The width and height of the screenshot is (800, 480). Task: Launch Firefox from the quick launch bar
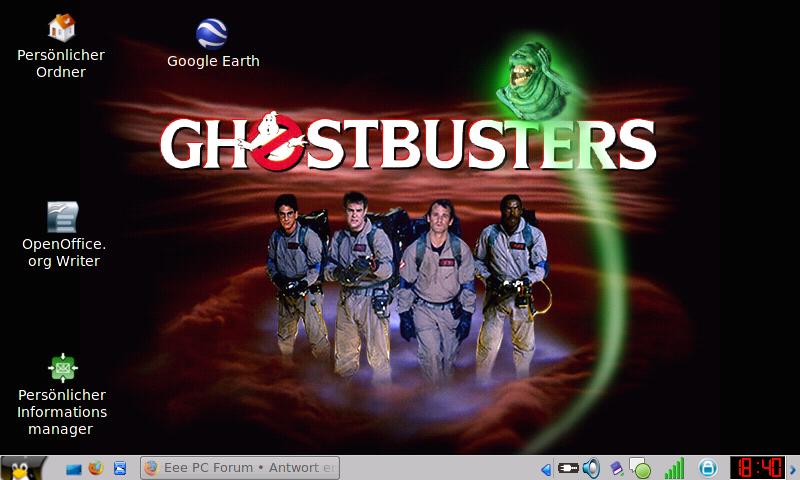[96, 468]
